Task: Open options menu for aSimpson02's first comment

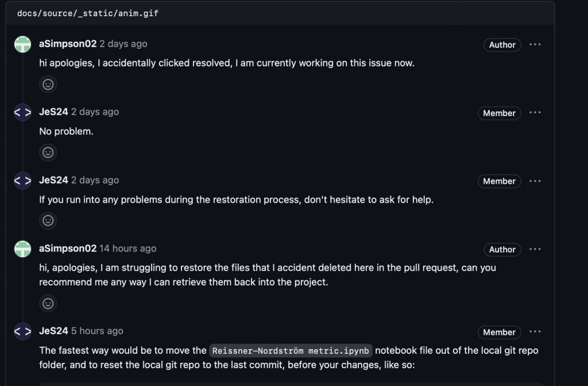Action: pyautogui.click(x=535, y=44)
